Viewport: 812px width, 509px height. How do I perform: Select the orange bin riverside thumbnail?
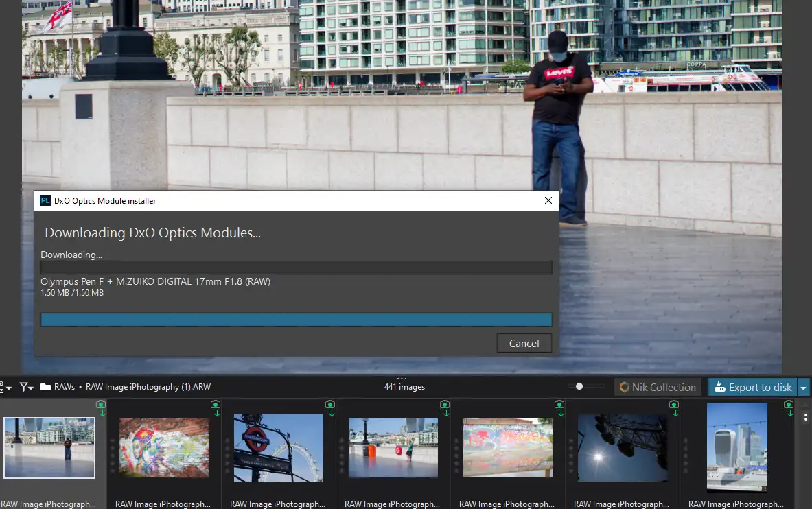tap(393, 448)
